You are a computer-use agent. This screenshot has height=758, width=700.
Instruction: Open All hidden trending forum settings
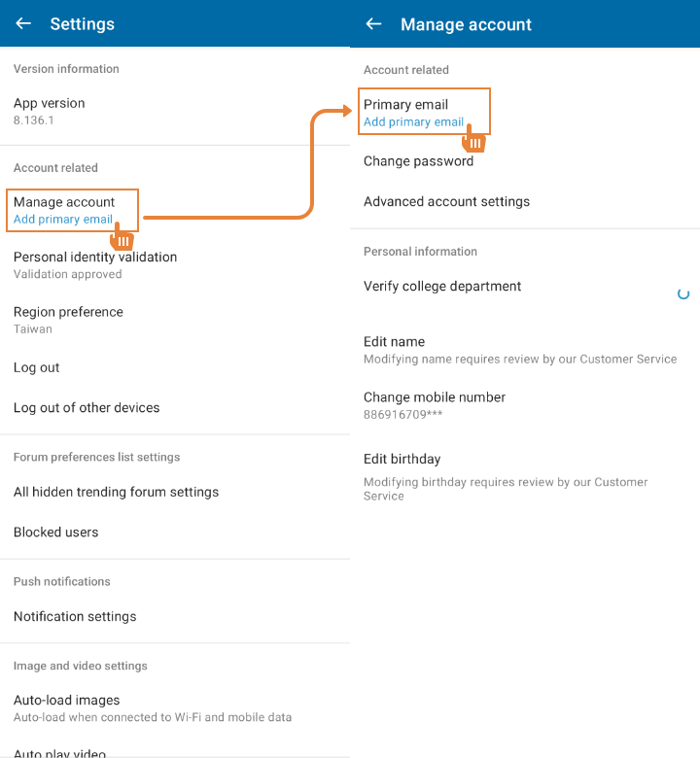click(175, 492)
